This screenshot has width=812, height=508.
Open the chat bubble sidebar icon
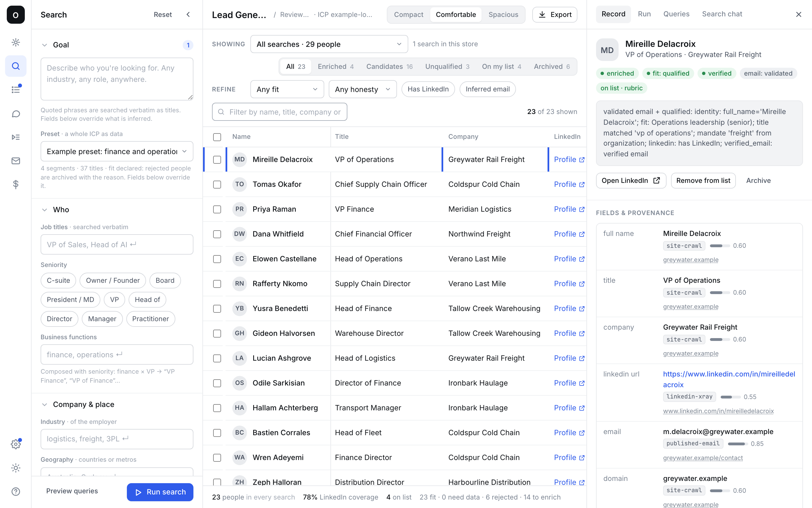coord(16,113)
